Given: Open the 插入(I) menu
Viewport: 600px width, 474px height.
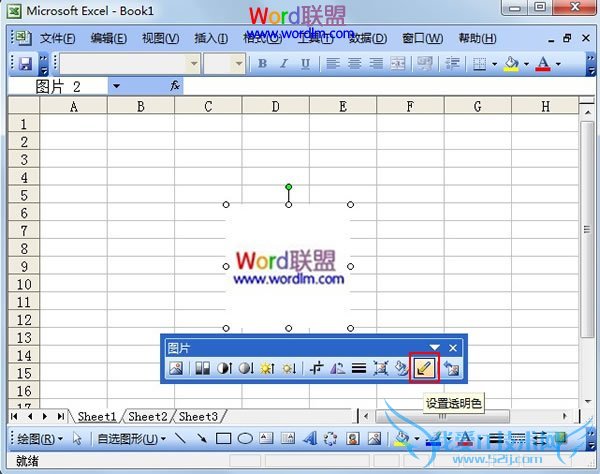Looking at the screenshot, I should click(x=211, y=38).
